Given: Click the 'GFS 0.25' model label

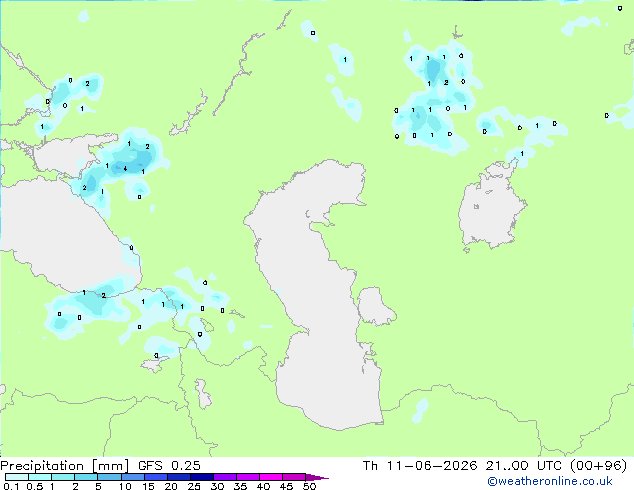Looking at the screenshot, I should 169,466.
